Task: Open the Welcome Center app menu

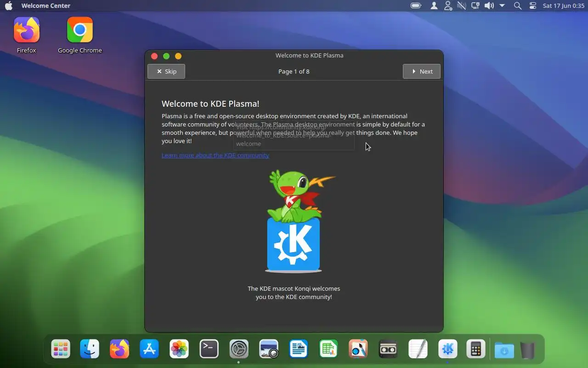Action: 46,6
